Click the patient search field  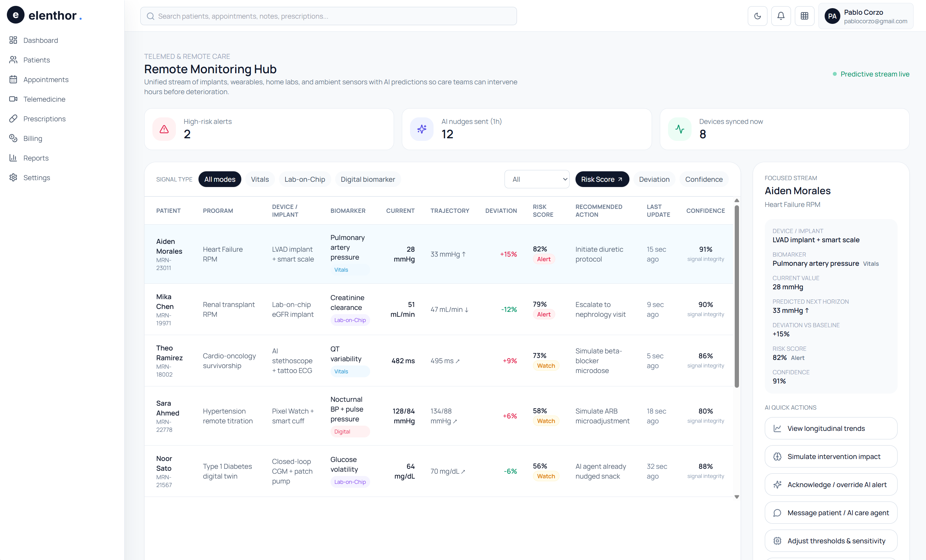(x=329, y=16)
